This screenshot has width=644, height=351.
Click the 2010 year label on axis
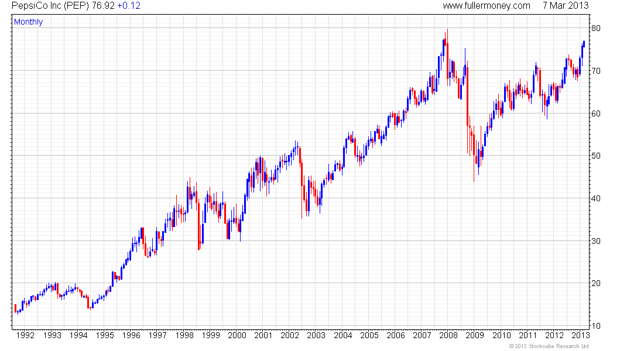pos(502,335)
